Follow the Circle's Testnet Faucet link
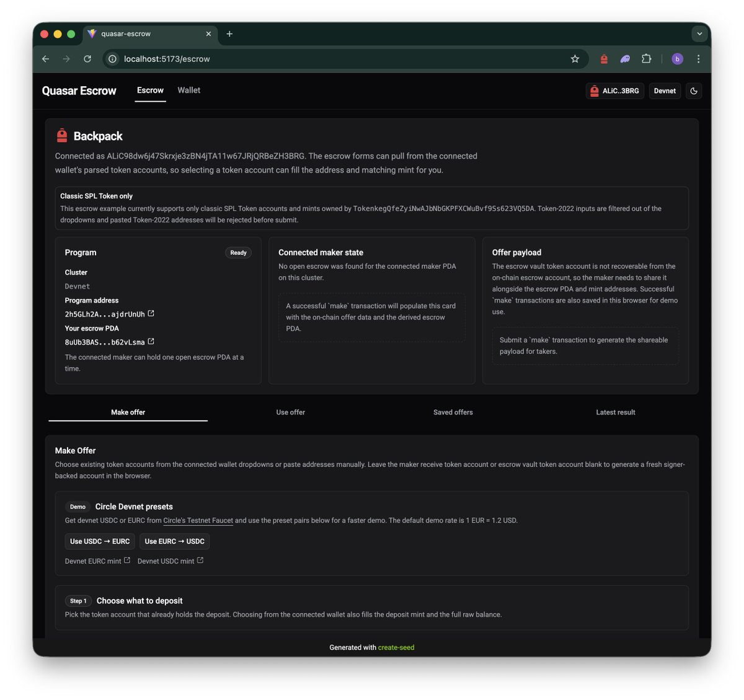The image size is (744, 700). (x=198, y=521)
